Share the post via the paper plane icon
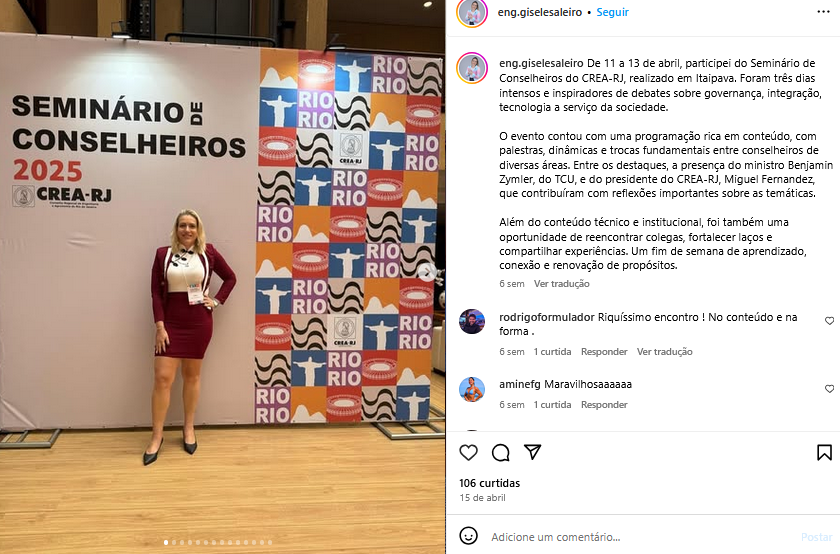The image size is (840, 554). click(x=532, y=452)
